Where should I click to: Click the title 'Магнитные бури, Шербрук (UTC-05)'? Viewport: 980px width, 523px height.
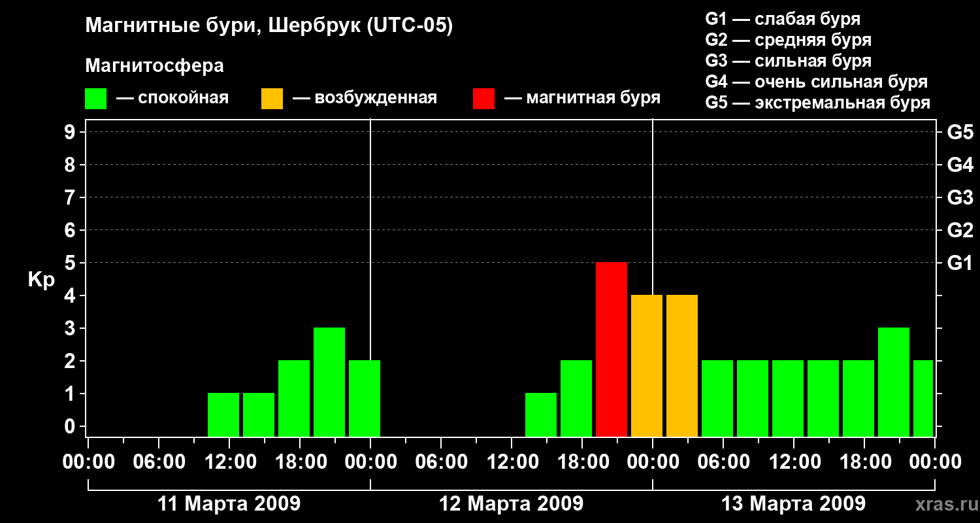pyautogui.click(x=269, y=27)
